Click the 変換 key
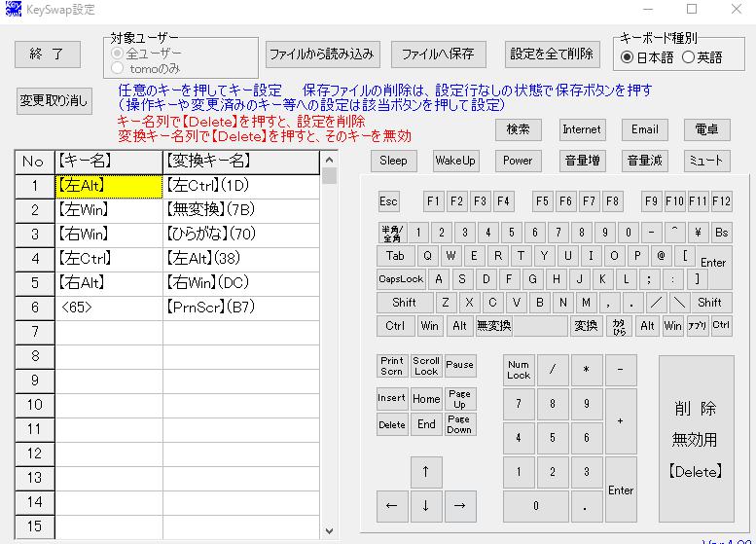The image size is (756, 544). (587, 326)
